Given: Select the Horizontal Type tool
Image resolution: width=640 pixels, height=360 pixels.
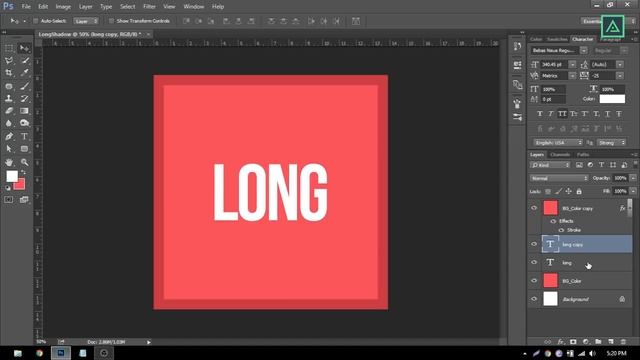Looking at the screenshot, I should click(24, 136).
